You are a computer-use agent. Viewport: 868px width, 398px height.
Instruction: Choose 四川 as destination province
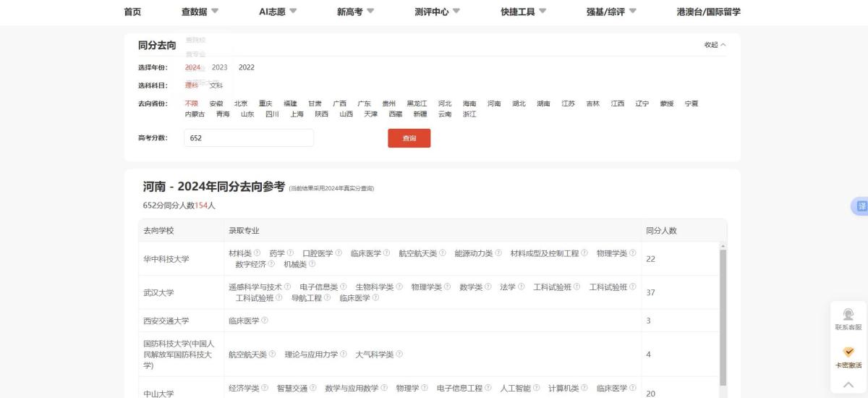click(272, 114)
